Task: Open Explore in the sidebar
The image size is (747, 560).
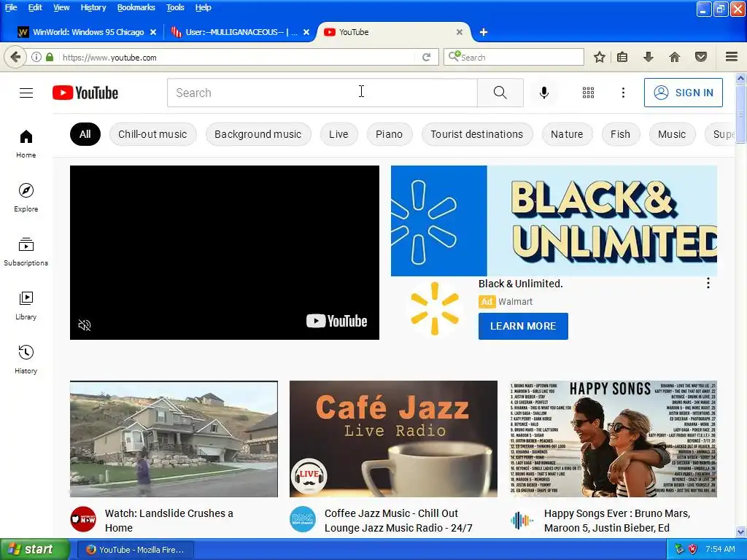Action: [26, 198]
